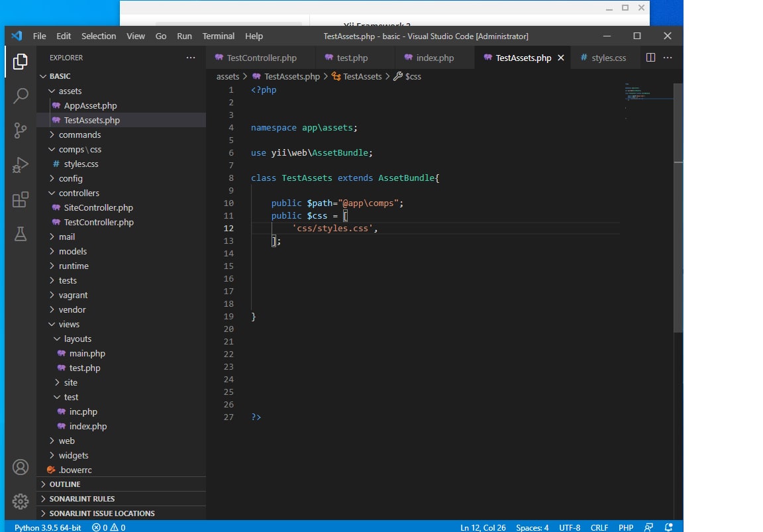Open the .bowerrc file
Image resolution: width=763 pixels, height=532 pixels.
tap(121, 470)
